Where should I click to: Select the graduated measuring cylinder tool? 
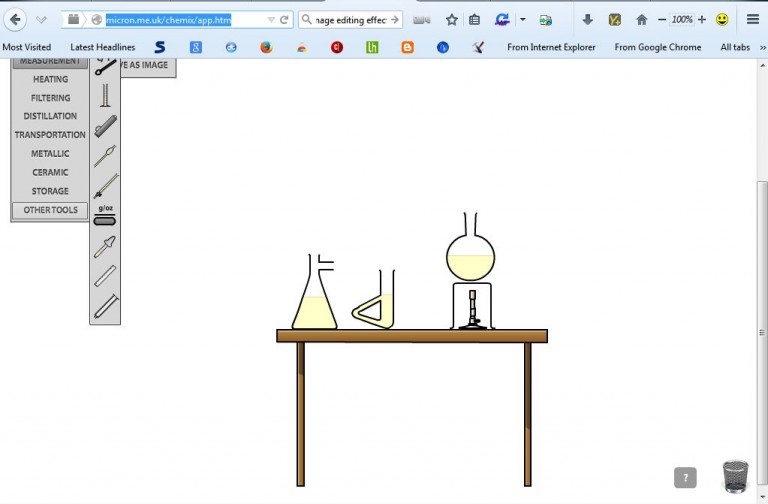(105, 95)
